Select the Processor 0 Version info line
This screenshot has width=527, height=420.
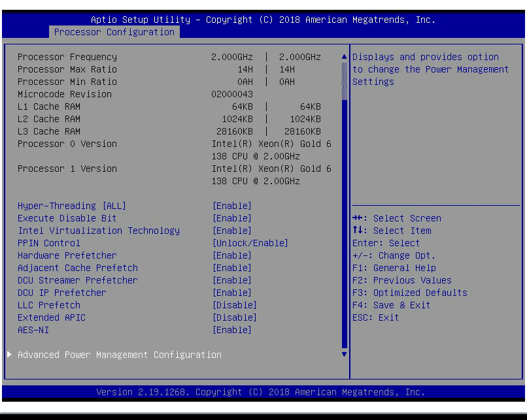[x=67, y=143]
